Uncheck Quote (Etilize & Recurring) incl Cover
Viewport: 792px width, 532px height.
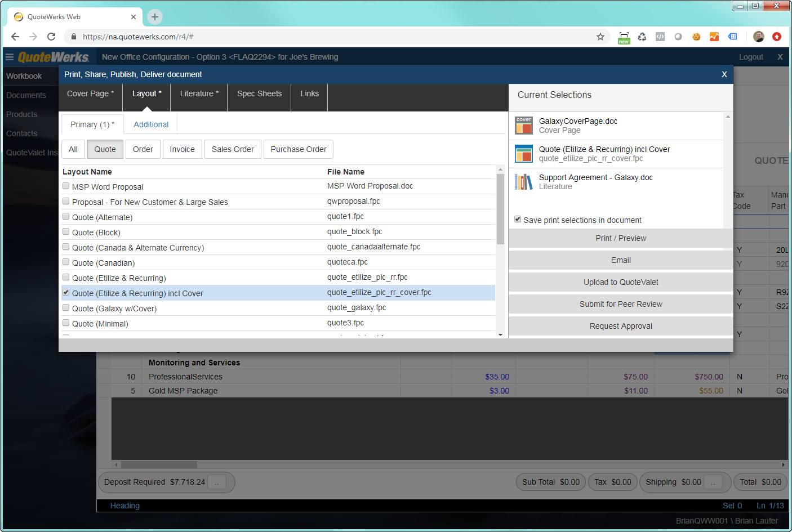[66, 292]
